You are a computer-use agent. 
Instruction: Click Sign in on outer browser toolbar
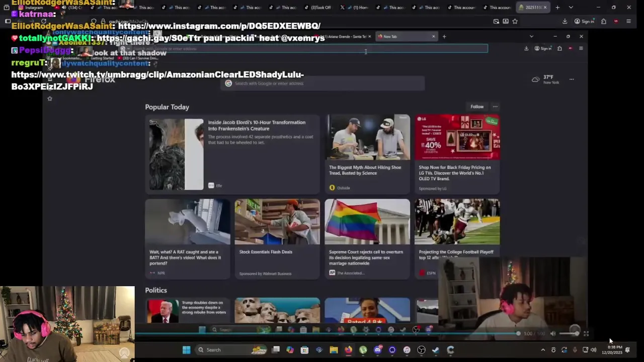(585, 21)
